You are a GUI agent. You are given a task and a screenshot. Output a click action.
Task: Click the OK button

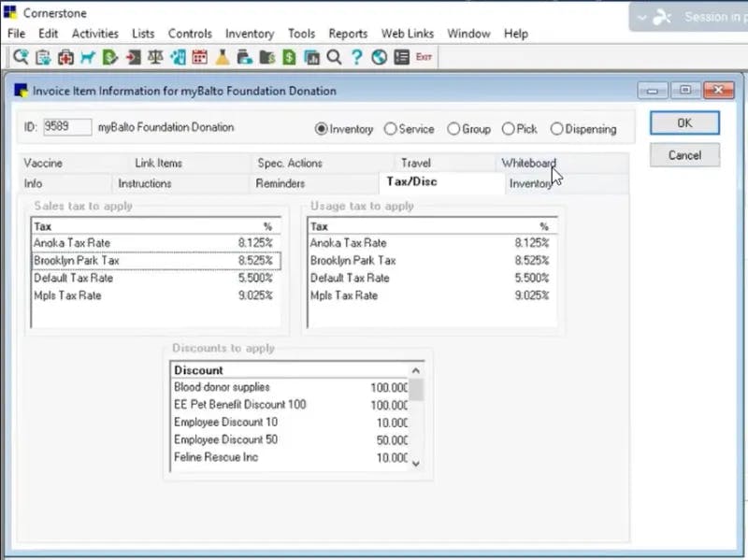point(684,123)
